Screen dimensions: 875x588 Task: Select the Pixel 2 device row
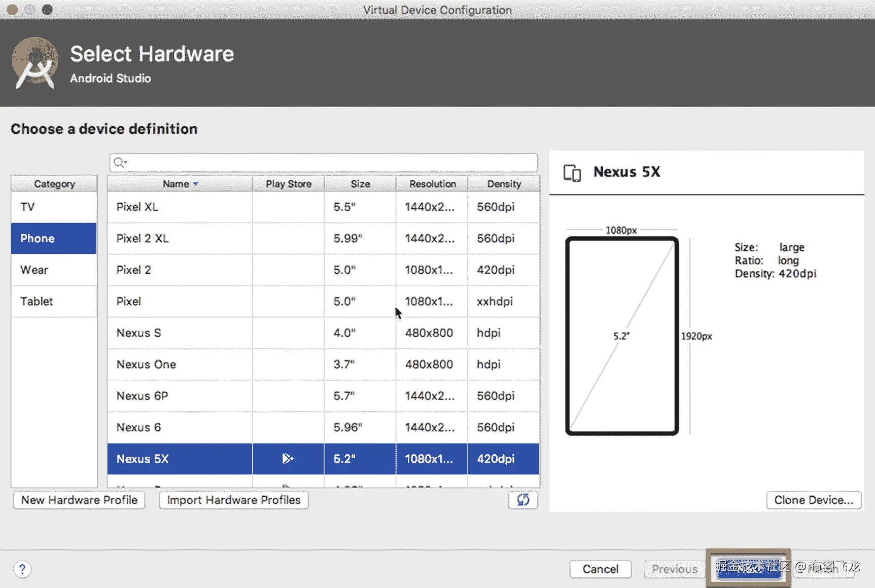[323, 270]
